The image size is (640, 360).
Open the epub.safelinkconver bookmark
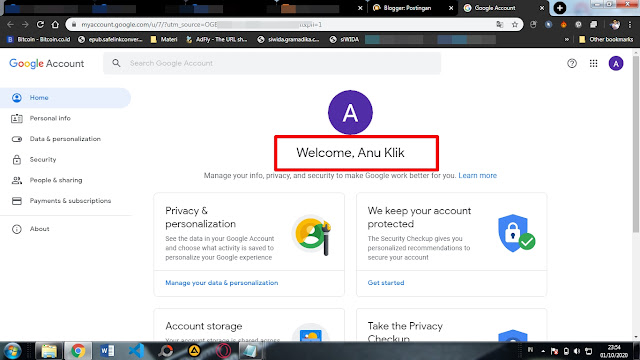tap(110, 40)
